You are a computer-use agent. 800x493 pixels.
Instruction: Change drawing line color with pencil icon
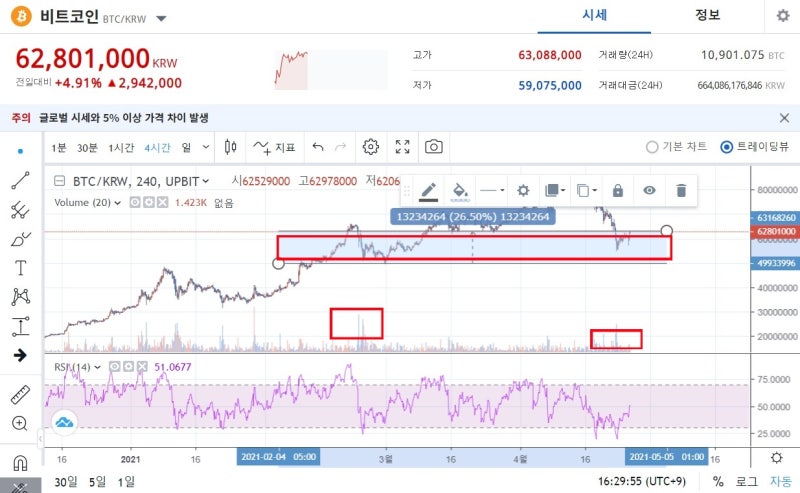[x=429, y=191]
